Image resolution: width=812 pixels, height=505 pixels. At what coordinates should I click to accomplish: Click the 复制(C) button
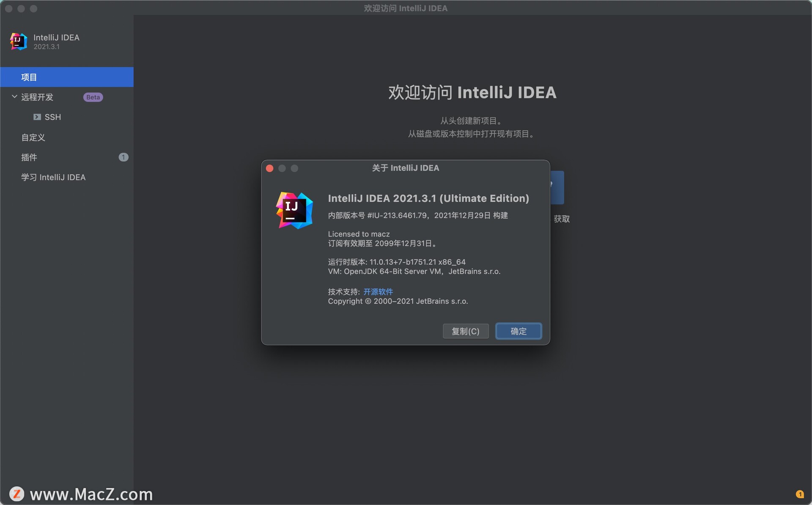(466, 331)
